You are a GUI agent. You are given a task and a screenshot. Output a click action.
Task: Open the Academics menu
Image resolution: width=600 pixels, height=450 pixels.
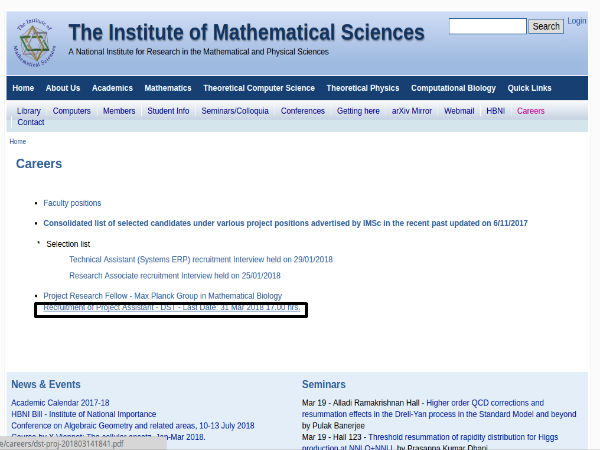pyautogui.click(x=112, y=88)
